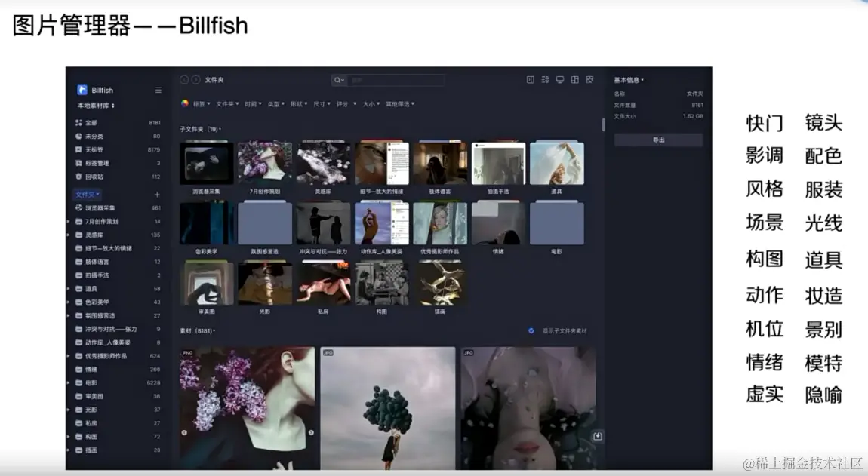
Task: Click the waterfall layout icon
Action: [x=590, y=80]
